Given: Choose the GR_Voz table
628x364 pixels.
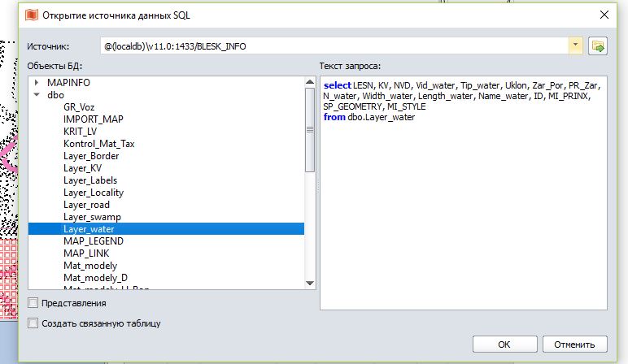Looking at the screenshot, I should click(x=81, y=107).
